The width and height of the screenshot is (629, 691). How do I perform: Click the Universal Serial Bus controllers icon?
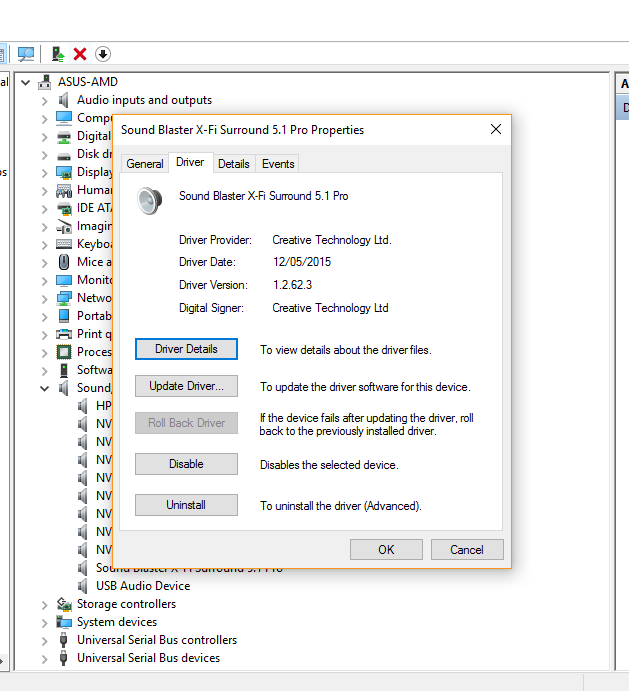[63, 640]
